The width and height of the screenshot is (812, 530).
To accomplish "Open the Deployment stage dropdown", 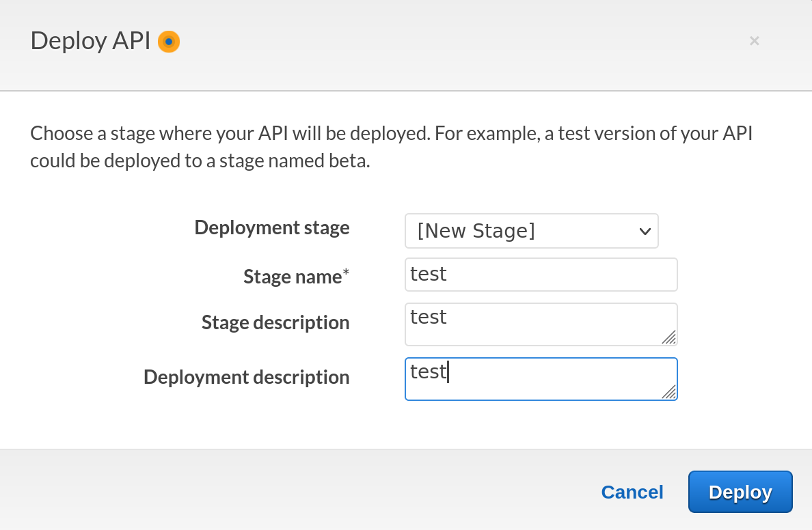I will click(x=531, y=231).
